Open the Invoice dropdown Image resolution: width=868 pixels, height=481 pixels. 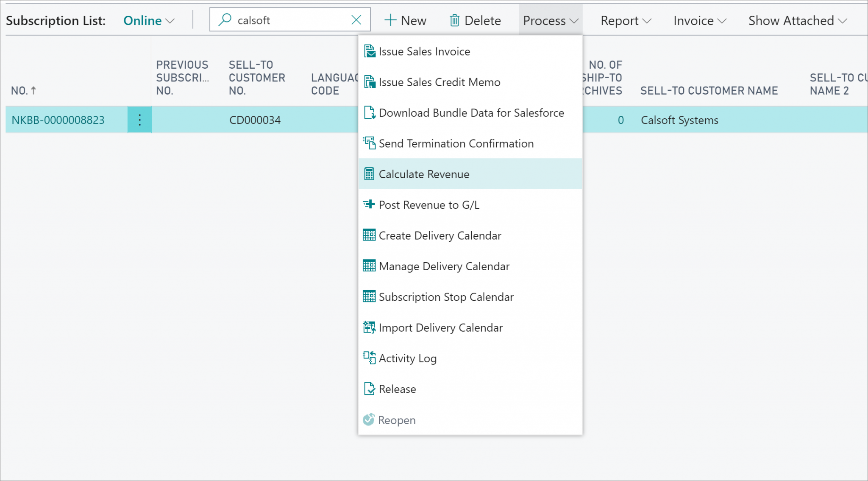tap(699, 20)
